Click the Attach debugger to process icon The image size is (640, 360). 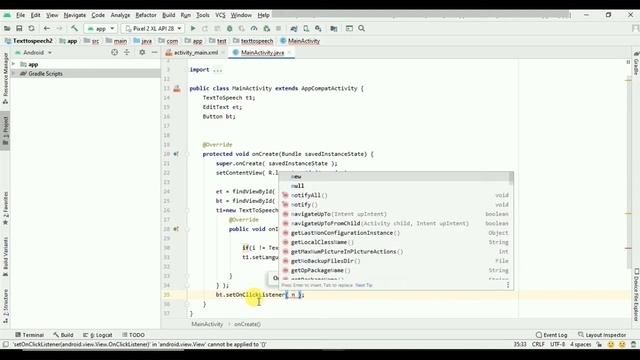(267, 29)
